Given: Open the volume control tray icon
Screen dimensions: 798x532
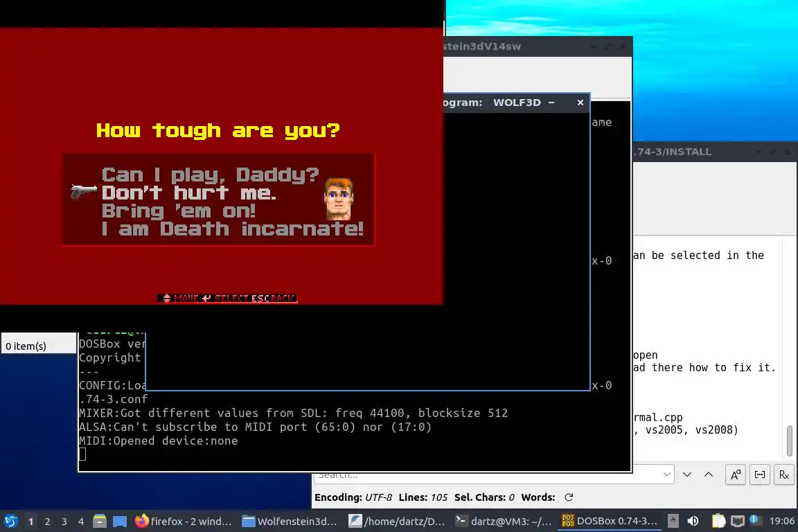Looking at the screenshot, I should tap(693, 521).
